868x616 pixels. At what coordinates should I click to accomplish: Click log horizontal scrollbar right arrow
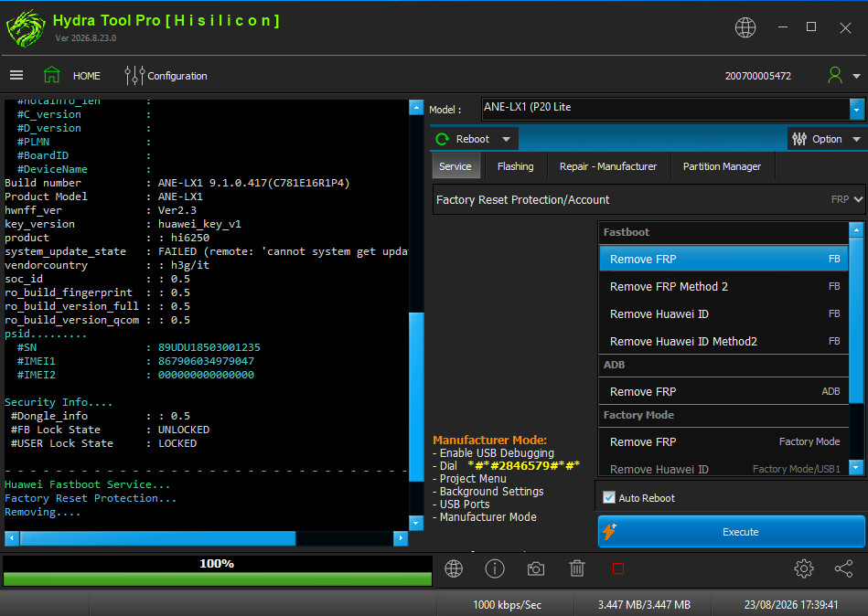pyautogui.click(x=401, y=537)
